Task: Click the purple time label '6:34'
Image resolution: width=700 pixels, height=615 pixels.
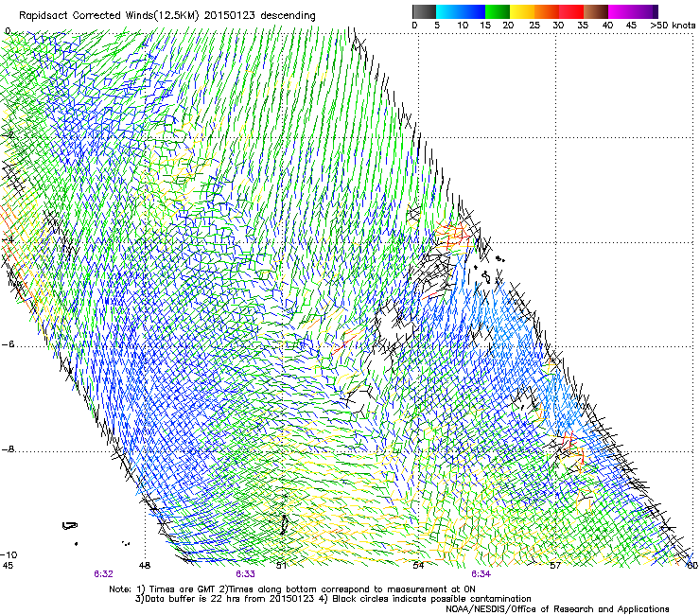Action: pyautogui.click(x=481, y=574)
